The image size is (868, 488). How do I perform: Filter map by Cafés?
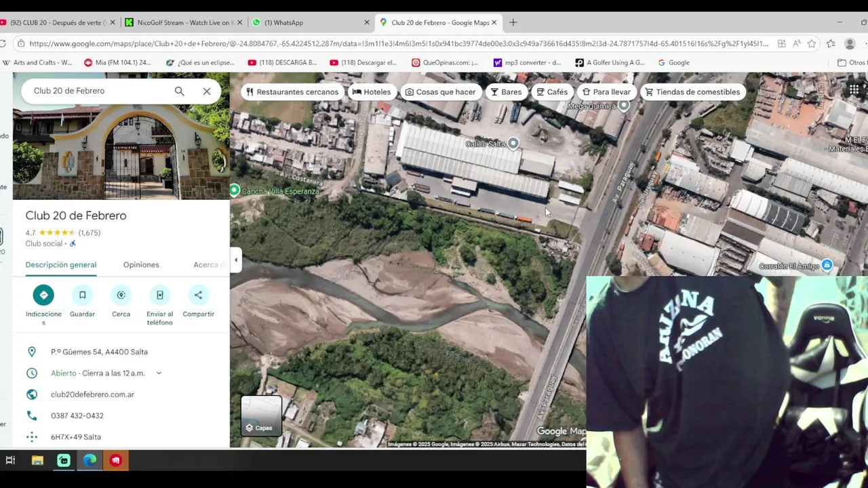[x=551, y=92]
